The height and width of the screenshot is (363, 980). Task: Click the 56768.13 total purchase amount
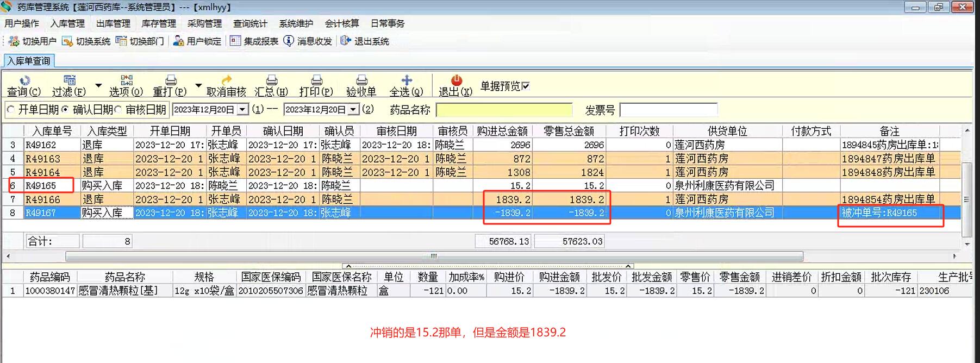503,241
